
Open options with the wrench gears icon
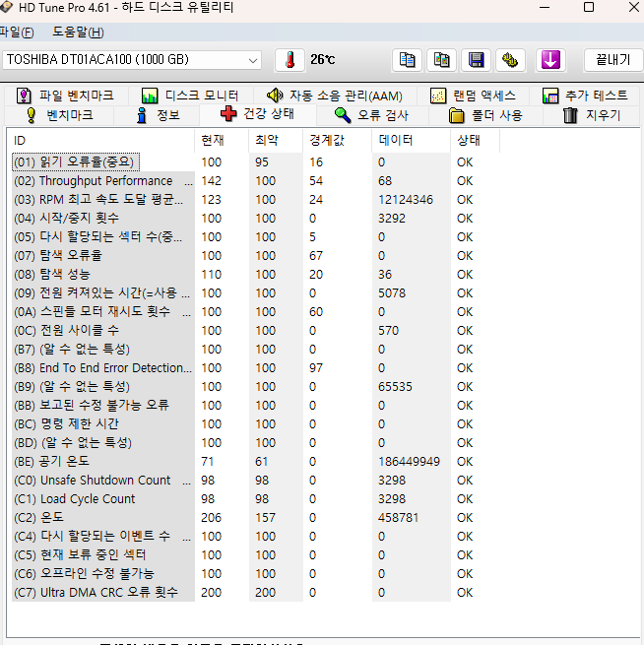coord(510,60)
